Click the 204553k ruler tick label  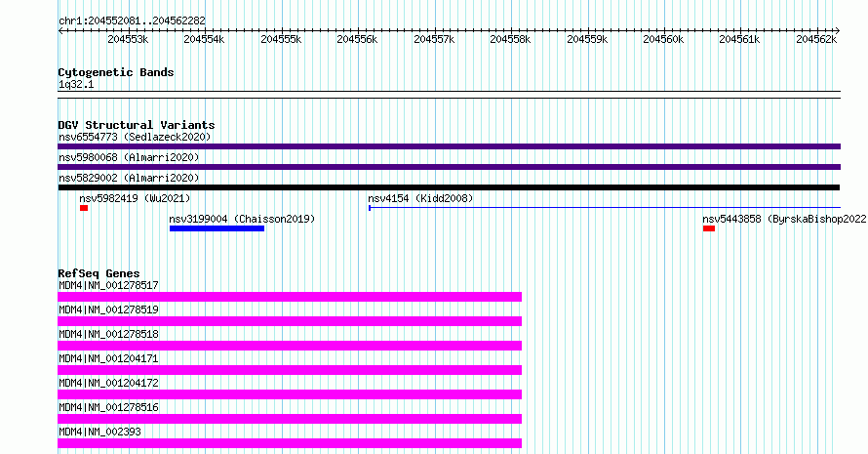coord(128,39)
